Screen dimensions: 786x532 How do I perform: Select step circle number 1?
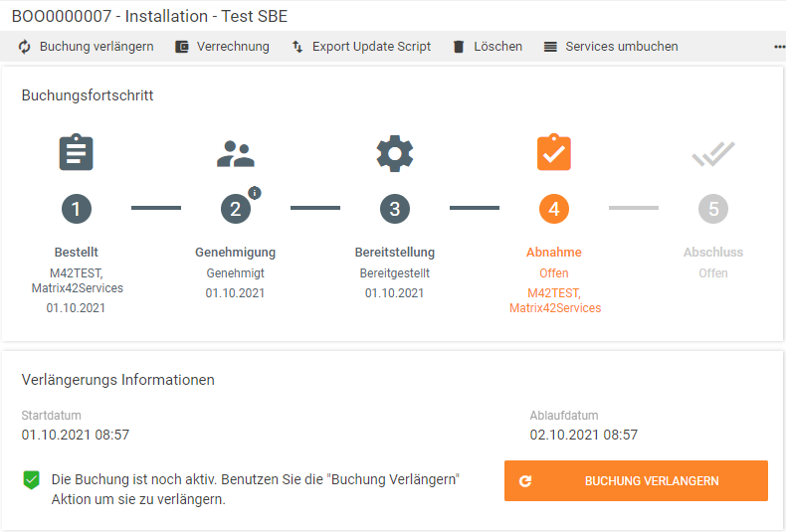pos(77,209)
